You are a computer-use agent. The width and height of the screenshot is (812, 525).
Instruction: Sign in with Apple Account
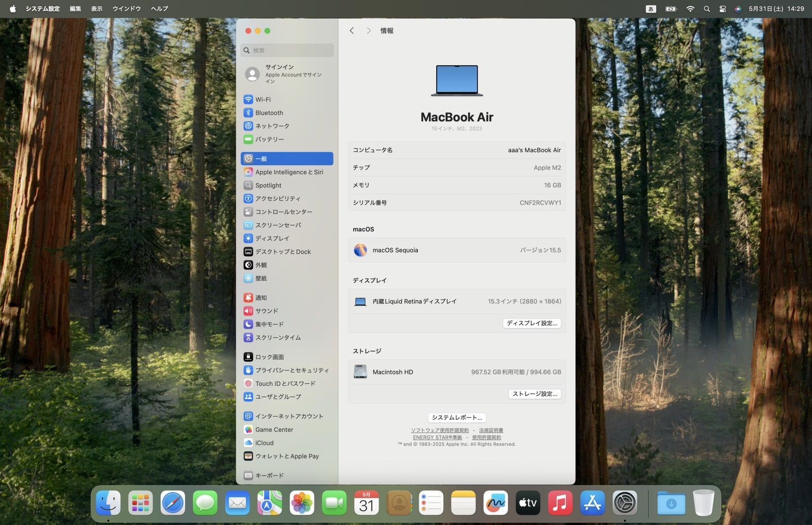286,75
